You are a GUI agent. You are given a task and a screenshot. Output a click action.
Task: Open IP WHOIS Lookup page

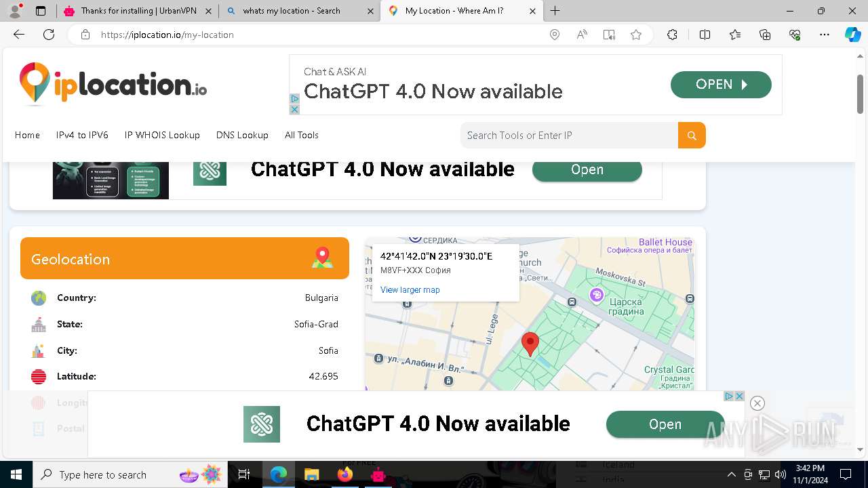(x=162, y=135)
